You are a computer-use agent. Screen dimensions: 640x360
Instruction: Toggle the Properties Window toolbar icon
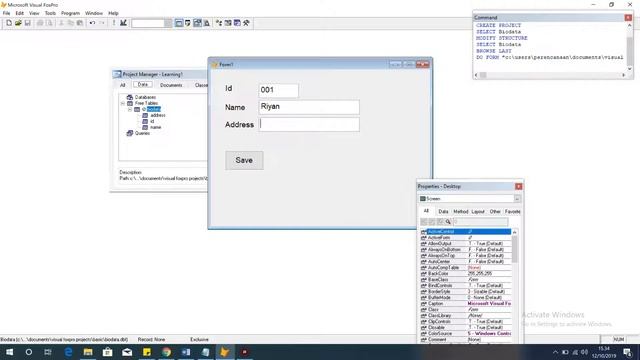tap(197, 23)
